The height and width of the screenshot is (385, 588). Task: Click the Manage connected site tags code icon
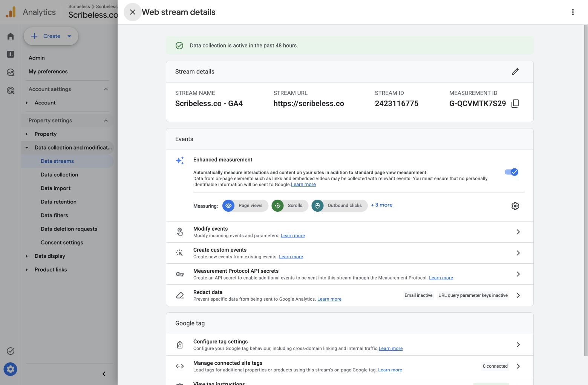click(x=180, y=366)
